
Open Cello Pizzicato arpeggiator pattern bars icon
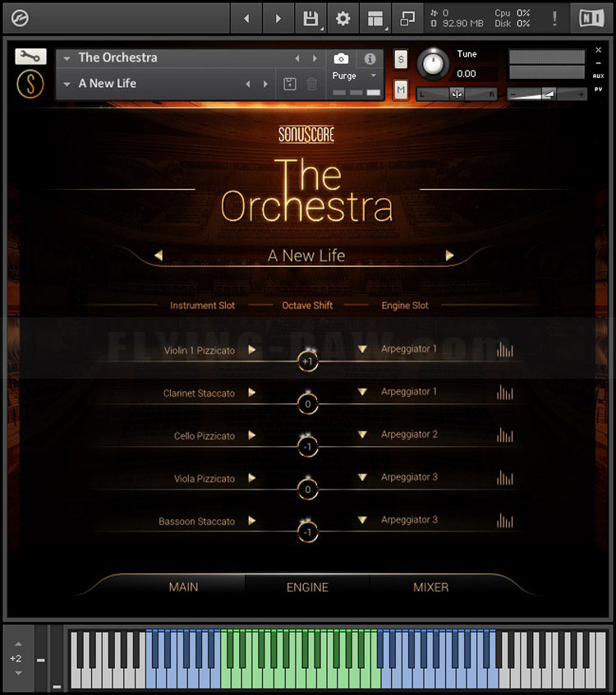point(505,435)
